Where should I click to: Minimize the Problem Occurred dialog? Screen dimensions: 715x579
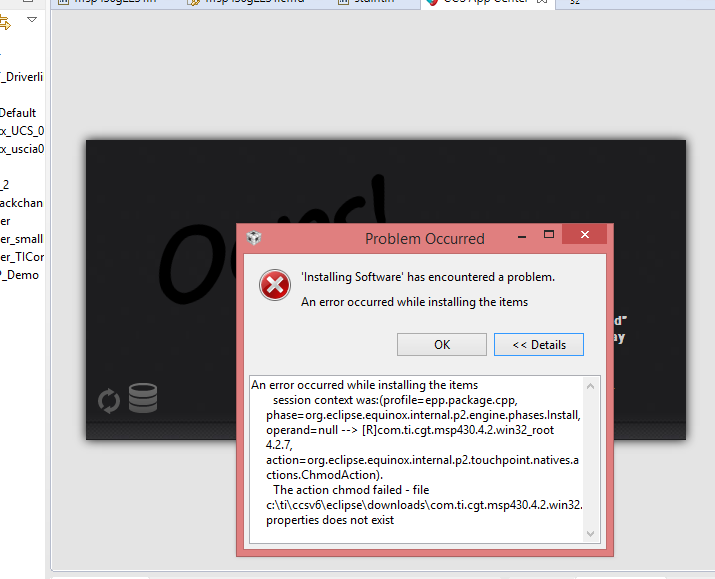(x=522, y=237)
